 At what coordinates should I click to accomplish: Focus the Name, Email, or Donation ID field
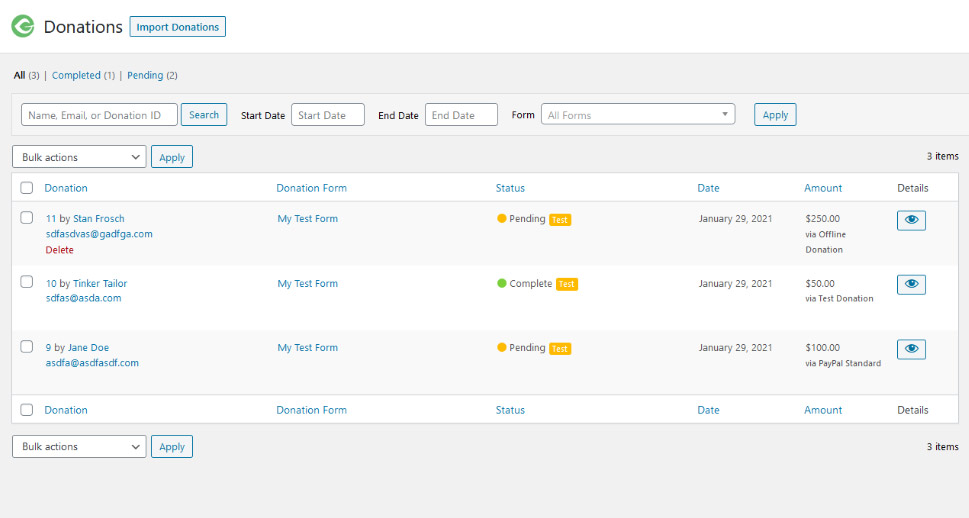click(x=99, y=115)
